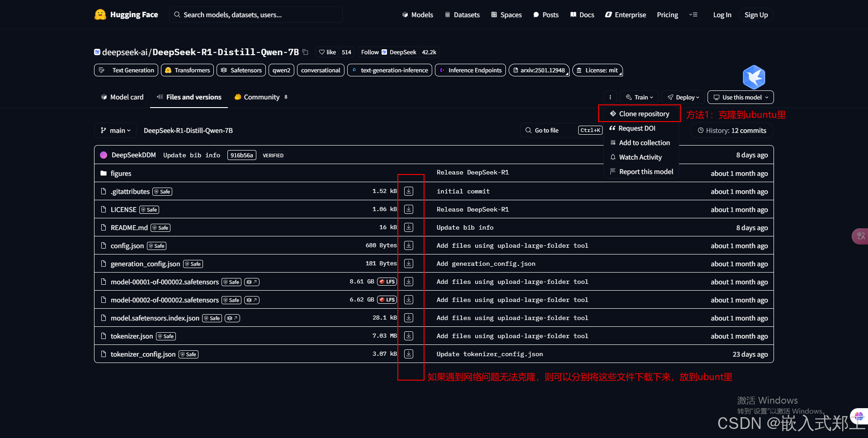Expand the Deploy dropdown
868x438 pixels.
coord(683,97)
